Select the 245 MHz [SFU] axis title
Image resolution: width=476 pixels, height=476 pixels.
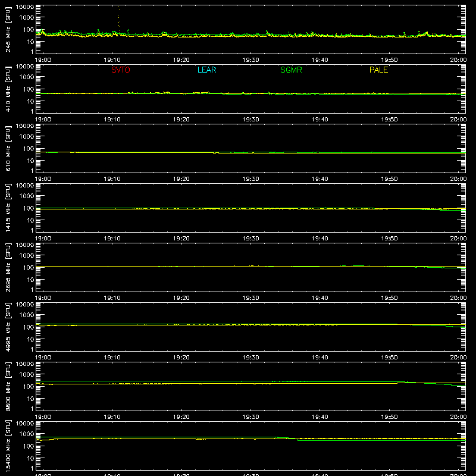click(x=8, y=29)
